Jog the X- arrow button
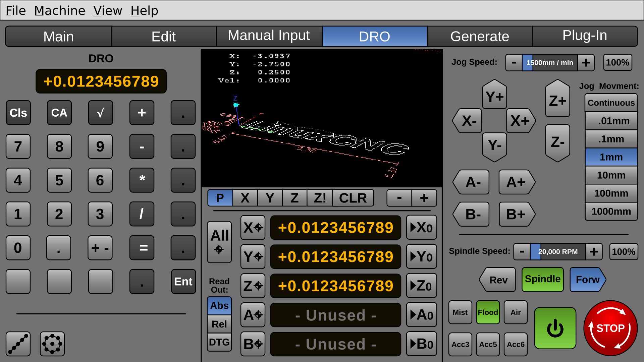Viewport: 644px width, 362px height. [468, 121]
